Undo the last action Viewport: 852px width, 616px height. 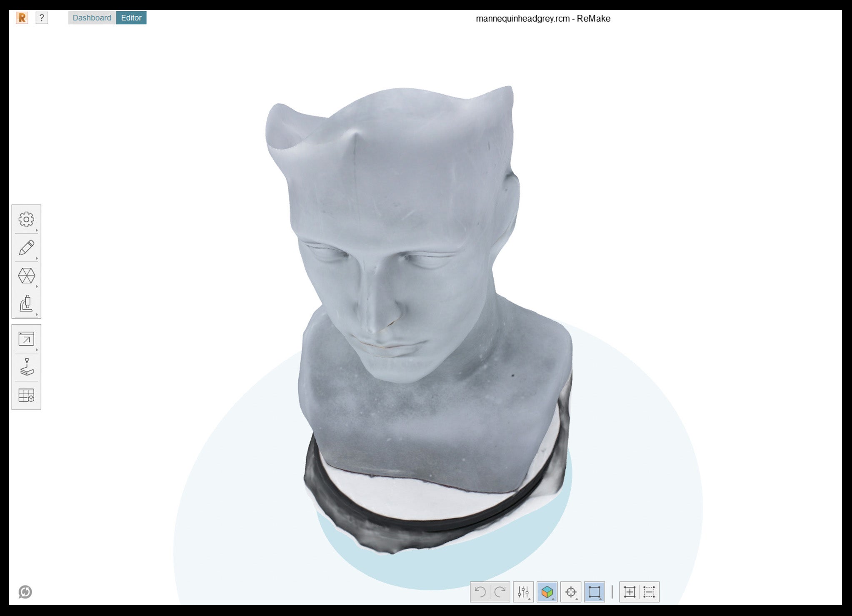click(x=480, y=592)
